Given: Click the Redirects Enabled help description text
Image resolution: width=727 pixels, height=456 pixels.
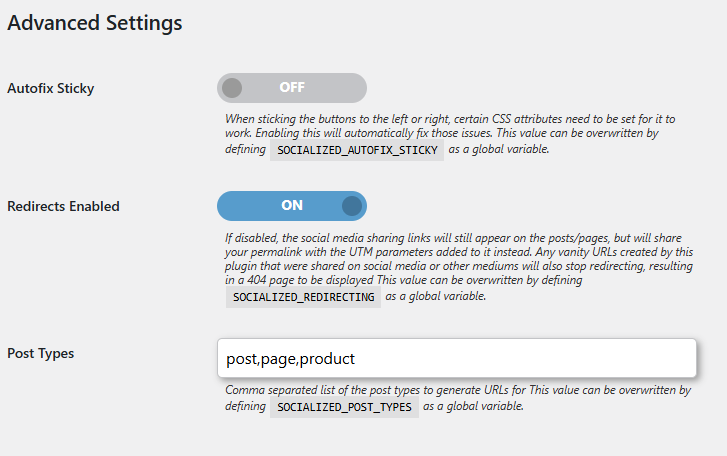Looking at the screenshot, I should (x=455, y=260).
